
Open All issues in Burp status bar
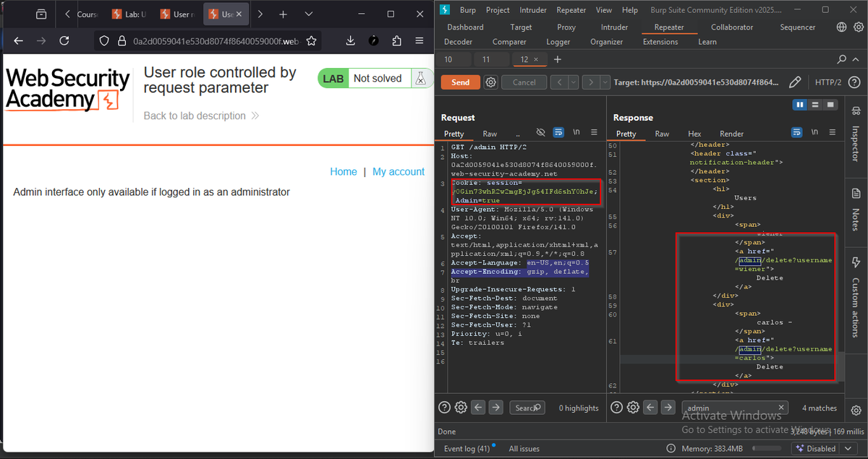point(524,449)
